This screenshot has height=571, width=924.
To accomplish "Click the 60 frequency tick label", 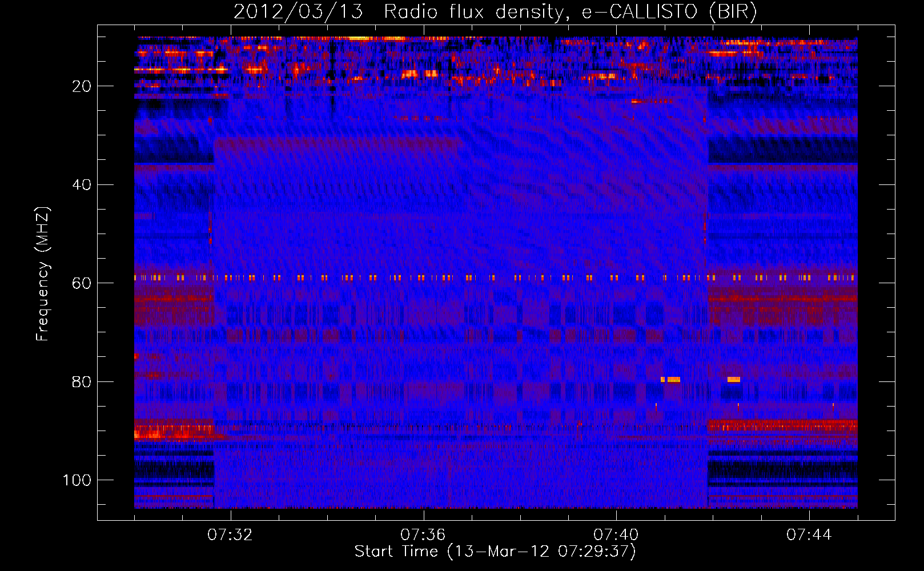I will [x=82, y=283].
